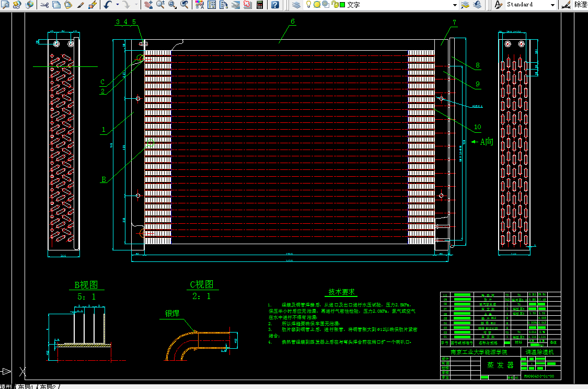Click the 南京工业大学能源学院 title text
This screenshot has width=588, height=389.
coord(479,352)
